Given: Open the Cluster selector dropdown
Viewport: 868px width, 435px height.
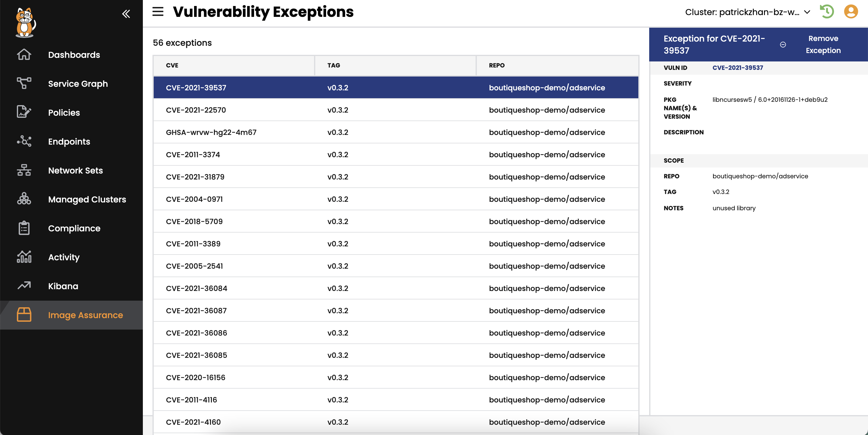Looking at the screenshot, I should coord(747,12).
